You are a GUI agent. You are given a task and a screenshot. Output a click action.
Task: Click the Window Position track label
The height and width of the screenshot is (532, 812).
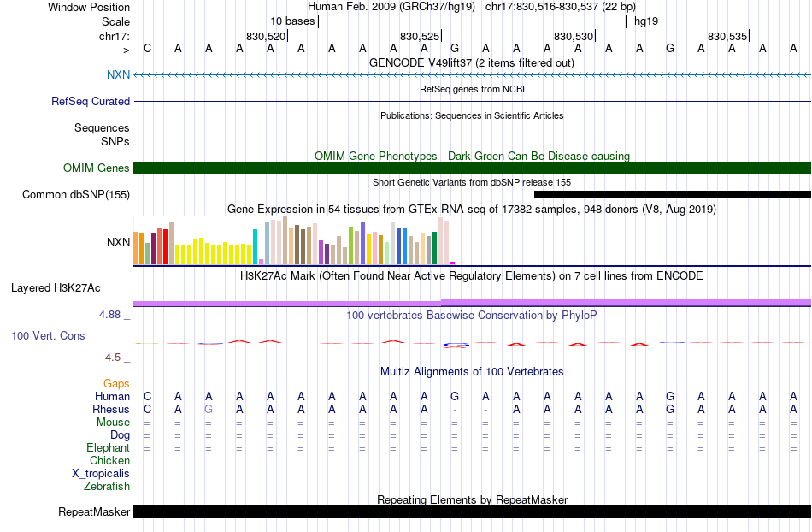89,7
